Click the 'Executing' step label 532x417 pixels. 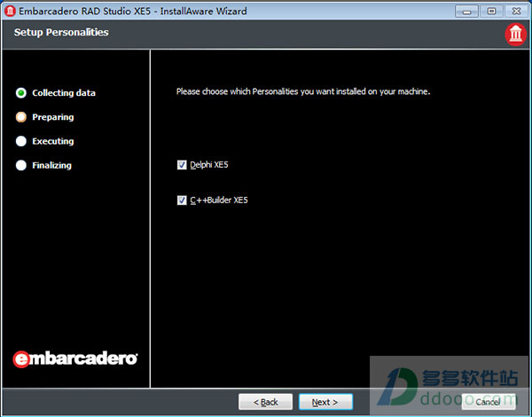pyautogui.click(x=53, y=141)
